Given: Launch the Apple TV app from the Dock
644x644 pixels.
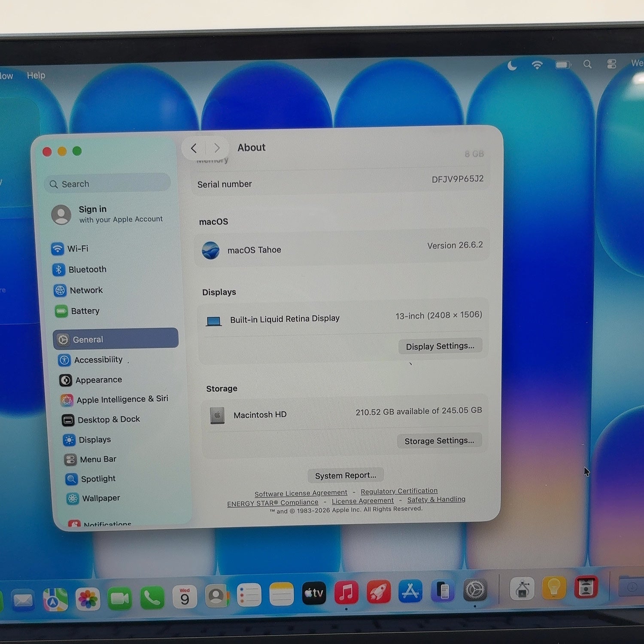Looking at the screenshot, I should tap(314, 593).
